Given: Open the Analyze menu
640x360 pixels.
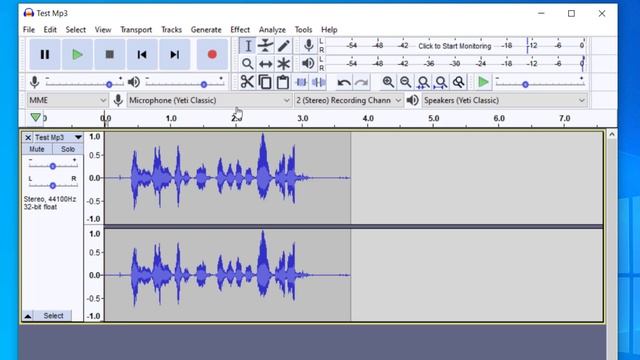Looking at the screenshot, I should tap(272, 29).
